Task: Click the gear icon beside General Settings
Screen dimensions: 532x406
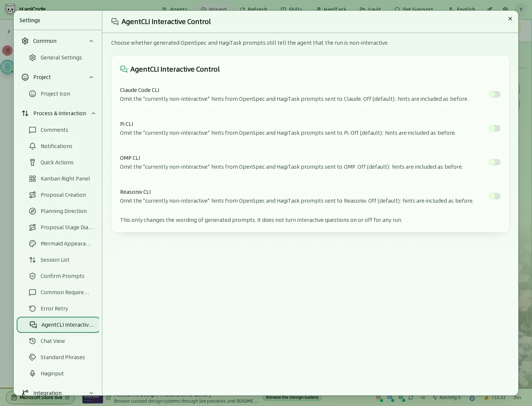Action: [x=33, y=58]
